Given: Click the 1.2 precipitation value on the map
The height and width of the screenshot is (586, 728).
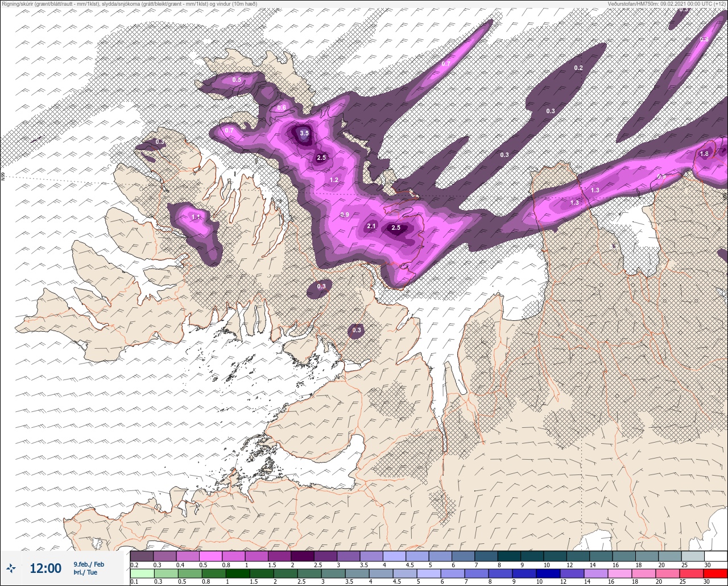Looking at the screenshot, I should coord(334,180).
